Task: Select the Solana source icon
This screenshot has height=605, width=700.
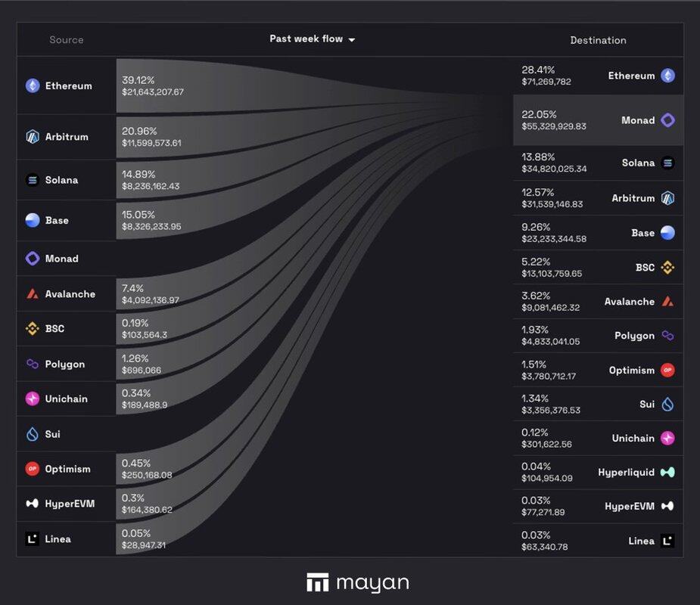Action: coord(33,180)
